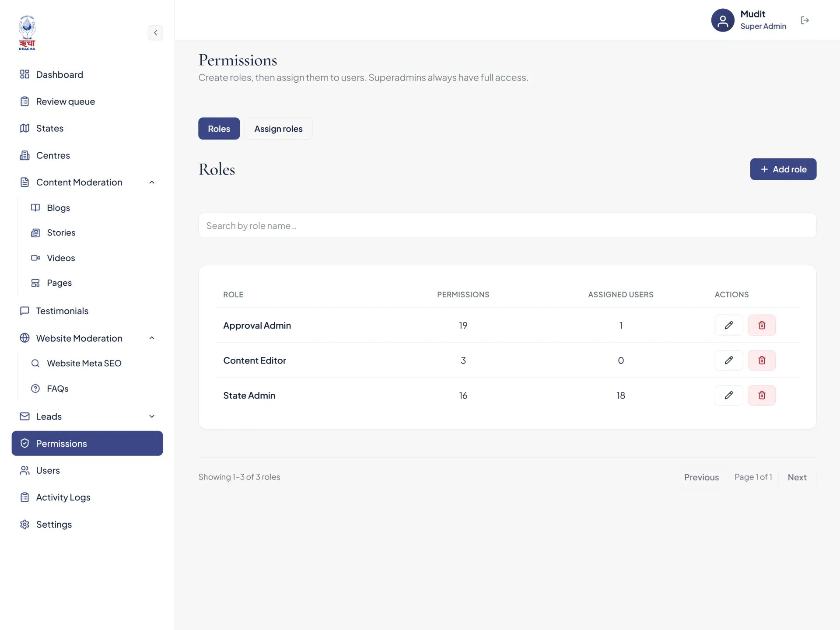The height and width of the screenshot is (630, 840).
Task: Select the Content Editor role name
Action: (x=255, y=360)
